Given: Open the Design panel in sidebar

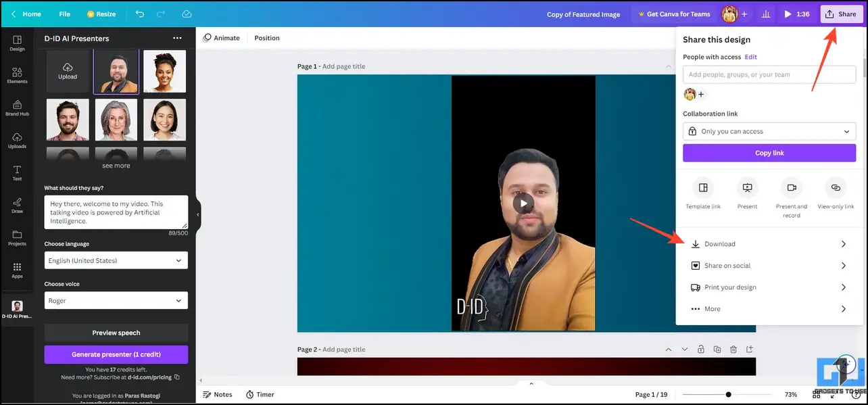Looking at the screenshot, I should [17, 43].
